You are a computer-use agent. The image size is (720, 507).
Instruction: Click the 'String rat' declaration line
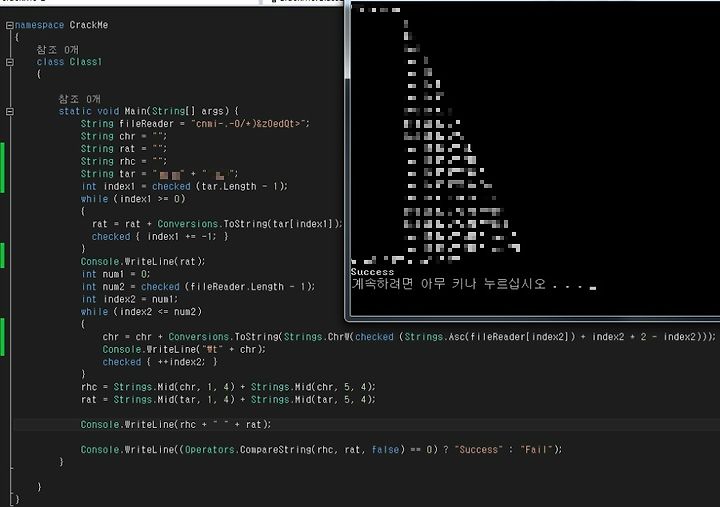124,149
